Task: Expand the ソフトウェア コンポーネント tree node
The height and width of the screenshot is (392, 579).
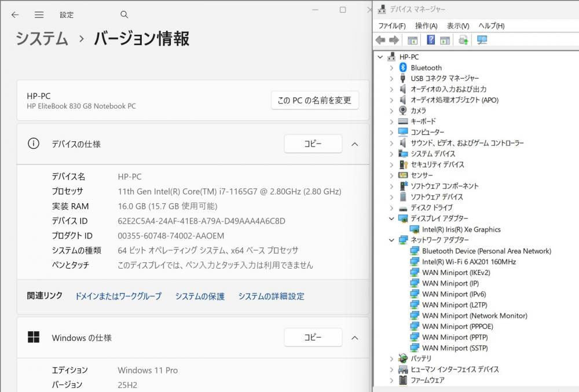Action: (x=391, y=186)
